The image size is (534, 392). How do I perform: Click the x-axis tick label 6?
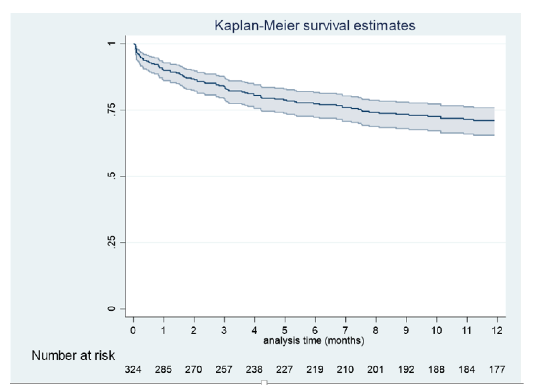pos(315,330)
